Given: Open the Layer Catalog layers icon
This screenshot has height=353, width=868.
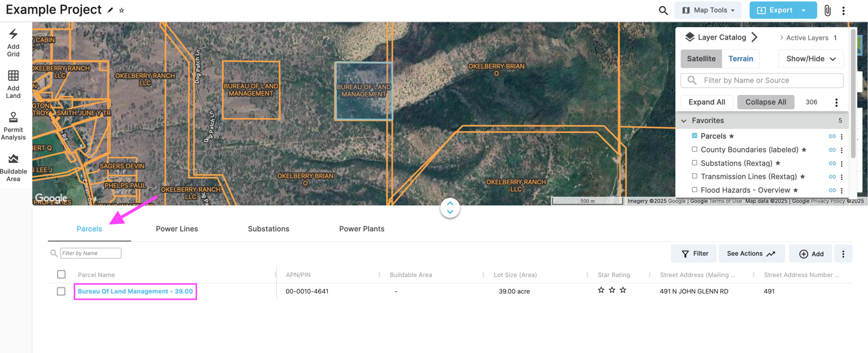Looking at the screenshot, I should (x=690, y=36).
